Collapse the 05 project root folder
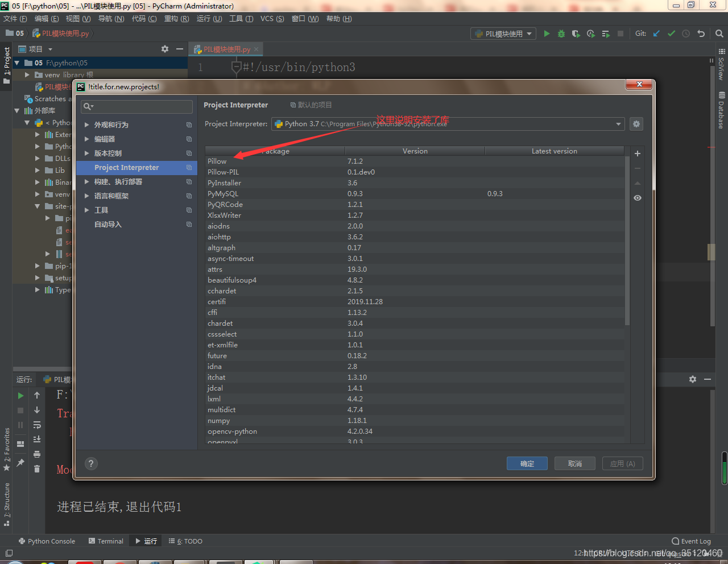Image resolution: width=728 pixels, height=564 pixels. coord(17,63)
